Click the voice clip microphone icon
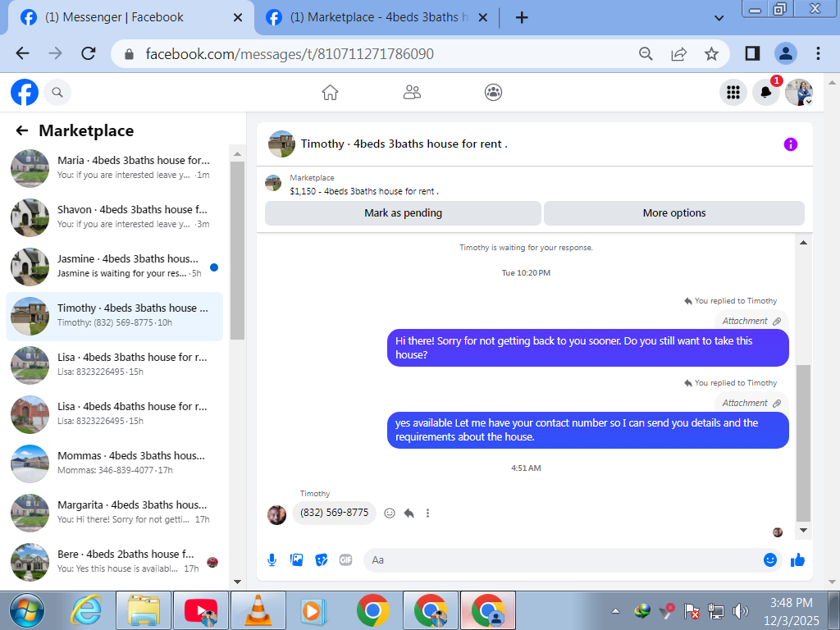The width and height of the screenshot is (840, 630). click(272, 560)
